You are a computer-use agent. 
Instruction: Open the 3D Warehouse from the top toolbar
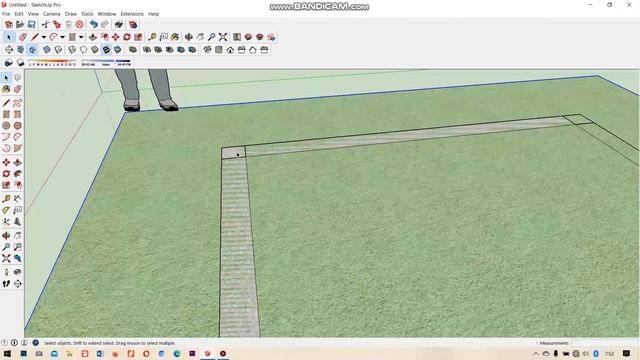pos(248,37)
